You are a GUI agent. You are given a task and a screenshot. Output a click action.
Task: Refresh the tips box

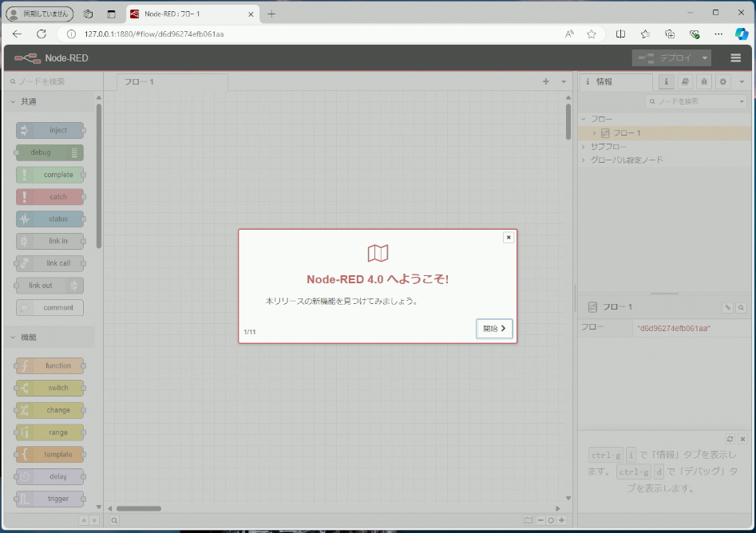click(x=730, y=439)
